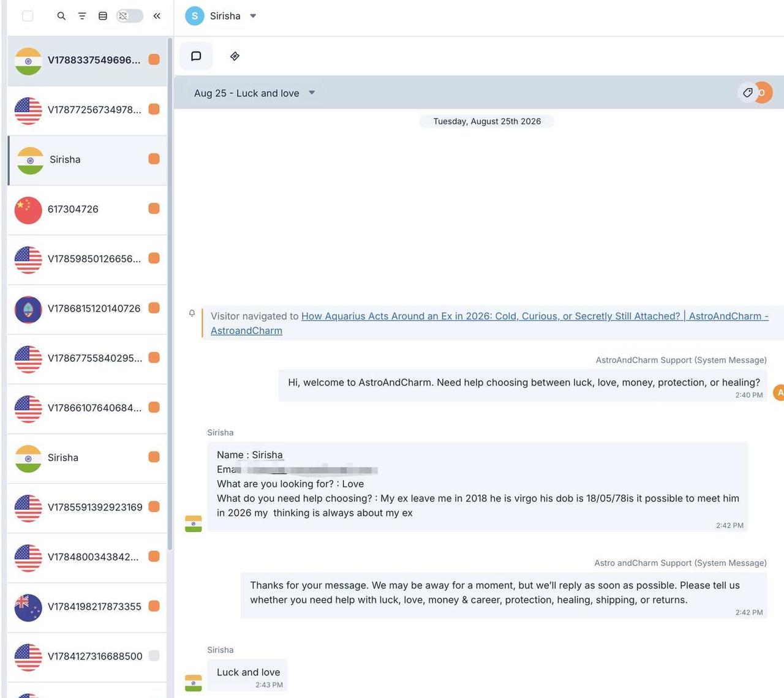This screenshot has width=784, height=698.
Task: Click orange status swatch beside 617304726
Action: (x=154, y=209)
